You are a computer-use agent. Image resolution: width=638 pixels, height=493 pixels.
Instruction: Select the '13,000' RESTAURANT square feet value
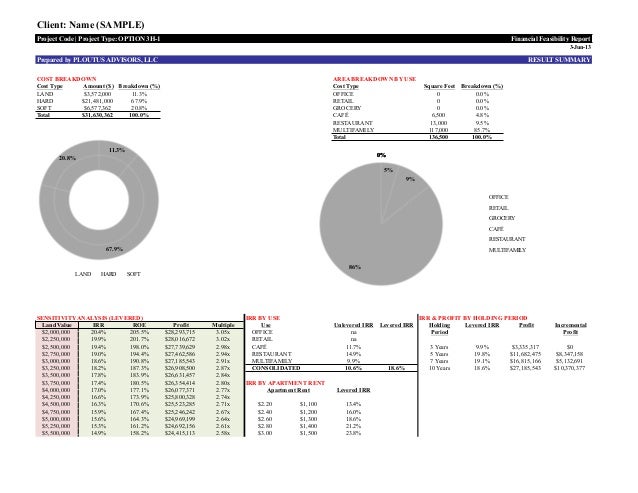click(x=438, y=123)
